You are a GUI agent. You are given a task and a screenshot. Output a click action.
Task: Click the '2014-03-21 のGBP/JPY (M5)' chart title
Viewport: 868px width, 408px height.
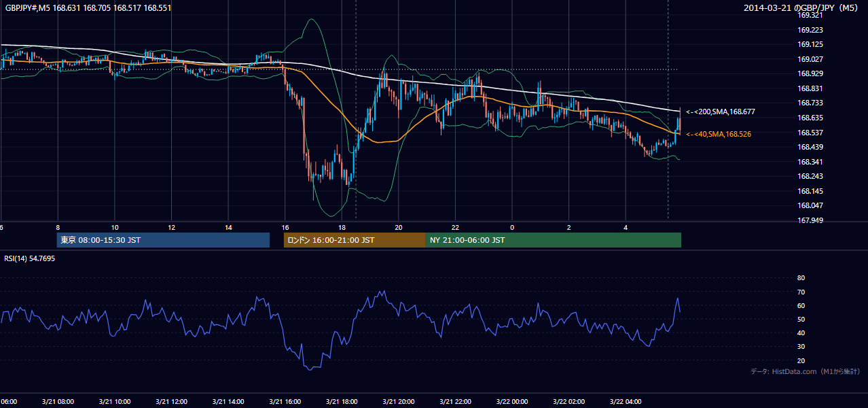(x=801, y=8)
